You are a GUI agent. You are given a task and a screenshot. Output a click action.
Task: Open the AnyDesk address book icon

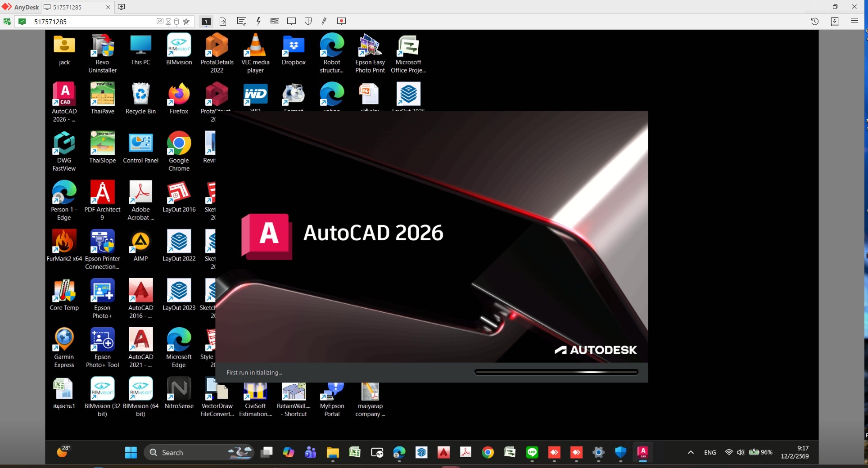(x=835, y=22)
